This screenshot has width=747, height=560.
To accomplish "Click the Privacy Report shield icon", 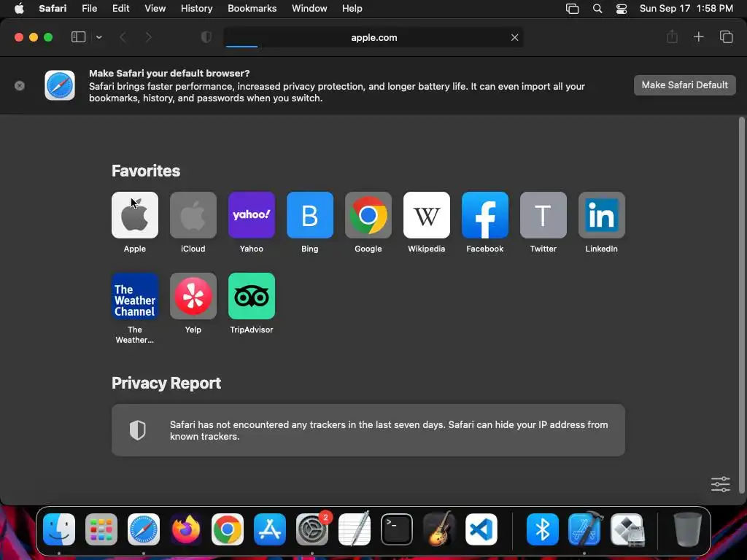I will pos(138,430).
